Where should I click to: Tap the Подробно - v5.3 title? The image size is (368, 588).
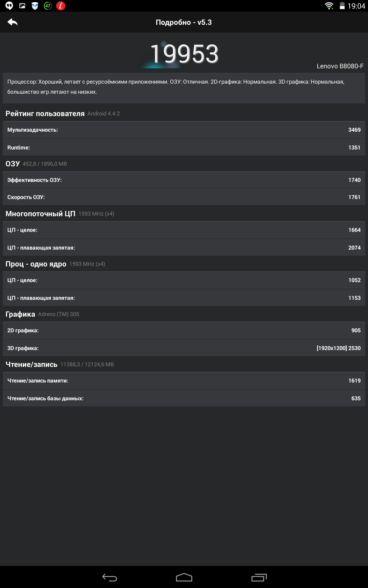point(184,22)
